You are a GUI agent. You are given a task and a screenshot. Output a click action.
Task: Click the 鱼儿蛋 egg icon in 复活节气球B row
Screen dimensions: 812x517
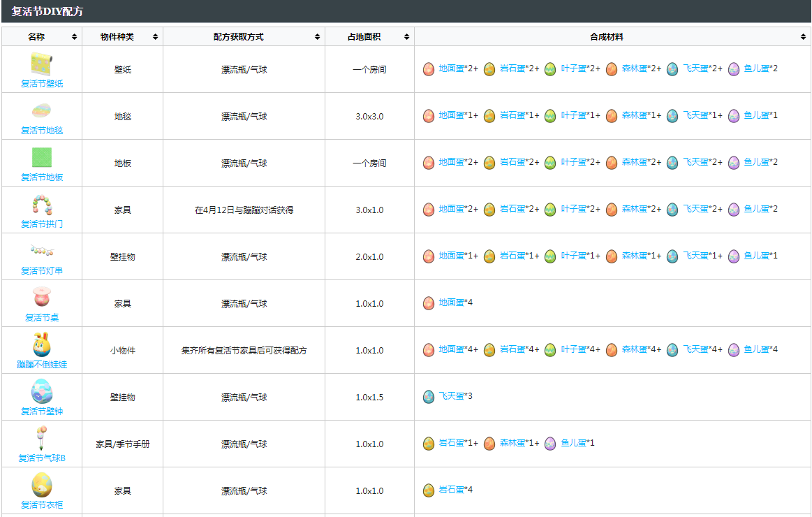[550, 444]
